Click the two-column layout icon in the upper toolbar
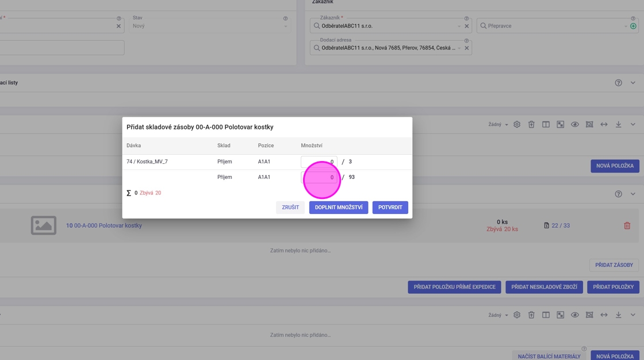Image resolution: width=644 pixels, height=360 pixels. click(546, 124)
